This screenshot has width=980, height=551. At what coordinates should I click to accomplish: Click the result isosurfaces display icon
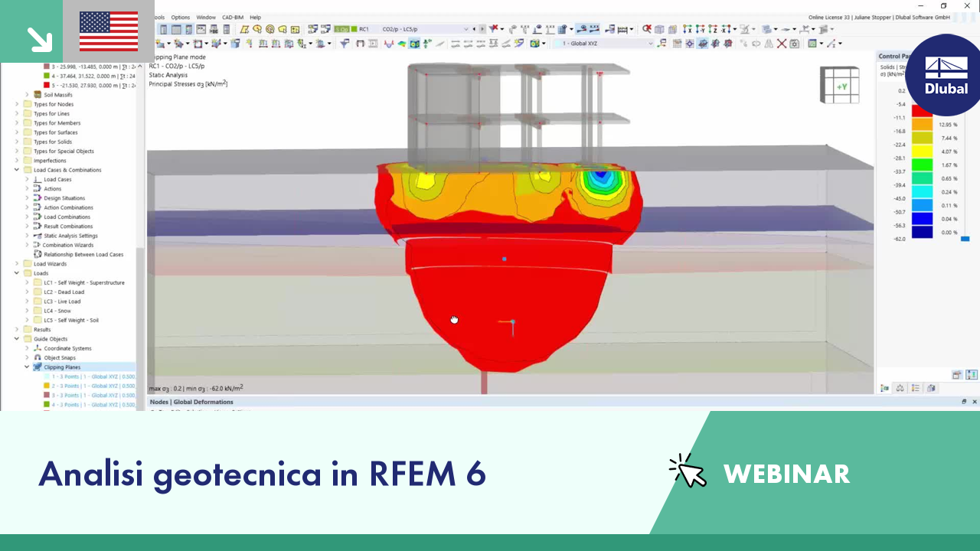[x=414, y=44]
